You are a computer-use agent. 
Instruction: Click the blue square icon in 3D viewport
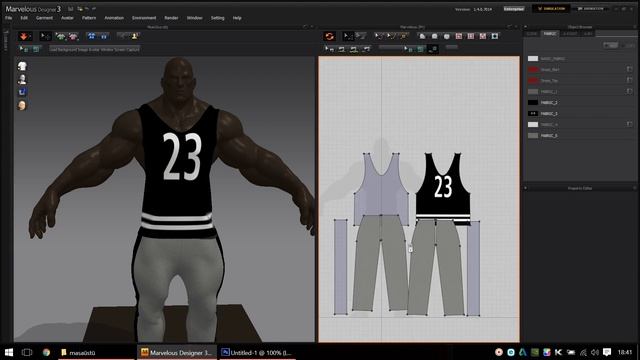click(x=22, y=92)
